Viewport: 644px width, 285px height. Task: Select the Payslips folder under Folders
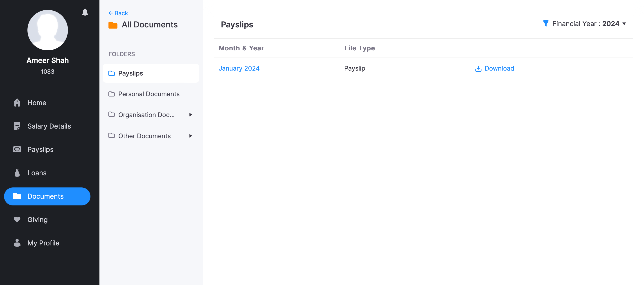(x=130, y=73)
